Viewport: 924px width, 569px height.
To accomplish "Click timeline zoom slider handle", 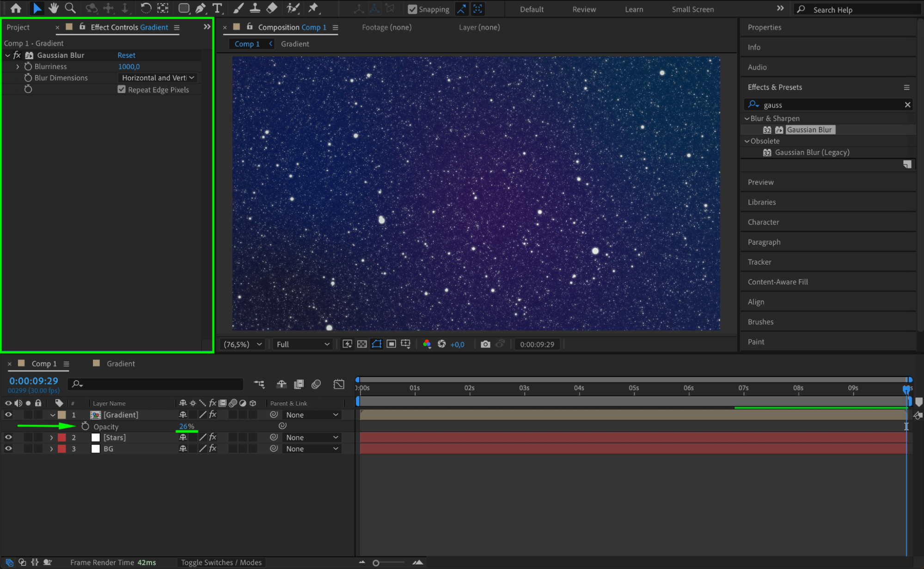I will point(376,563).
